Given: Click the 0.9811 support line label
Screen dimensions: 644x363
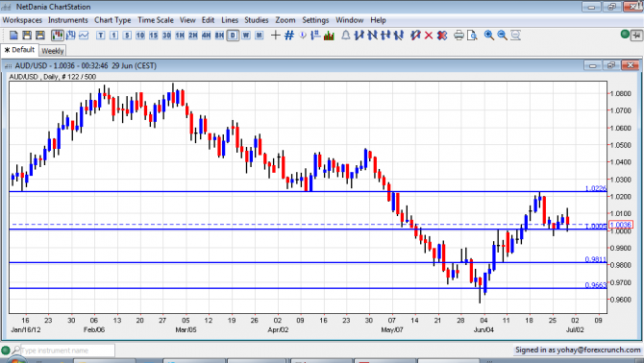Looking at the screenshot, I should [596, 259].
